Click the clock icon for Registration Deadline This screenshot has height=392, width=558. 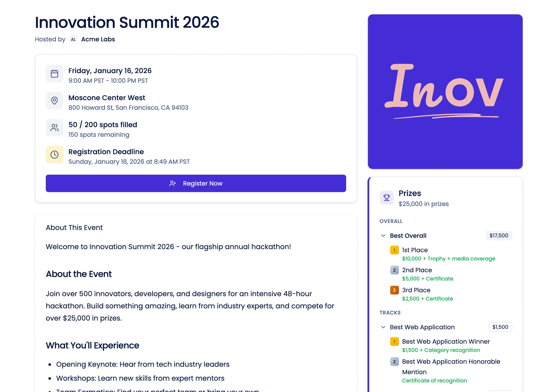[x=54, y=154]
